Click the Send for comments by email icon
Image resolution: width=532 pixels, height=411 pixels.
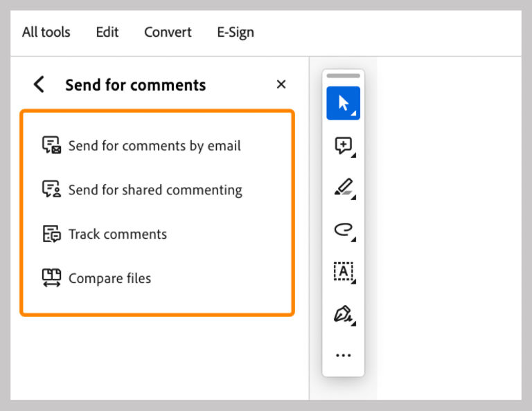pos(51,145)
